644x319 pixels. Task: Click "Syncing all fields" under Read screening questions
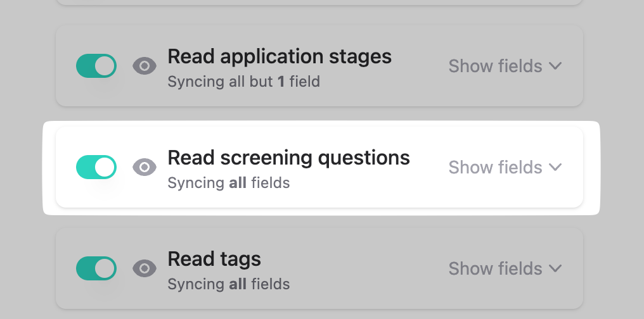(228, 183)
